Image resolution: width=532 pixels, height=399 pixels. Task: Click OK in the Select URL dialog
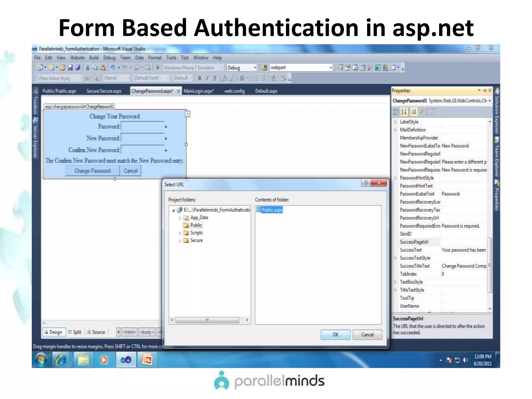335,335
